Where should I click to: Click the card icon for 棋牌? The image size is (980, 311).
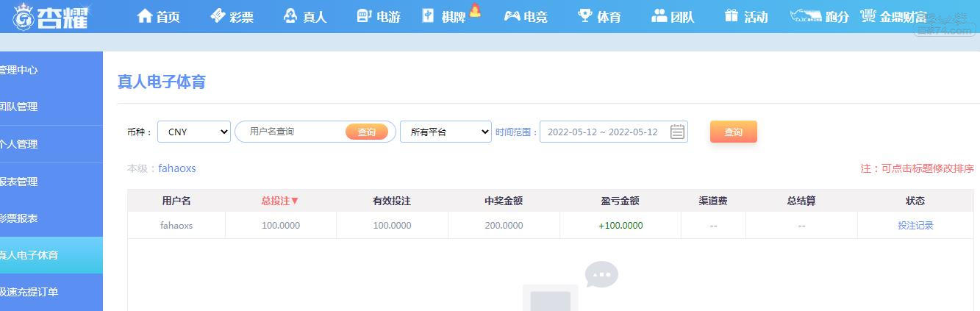coord(429,16)
